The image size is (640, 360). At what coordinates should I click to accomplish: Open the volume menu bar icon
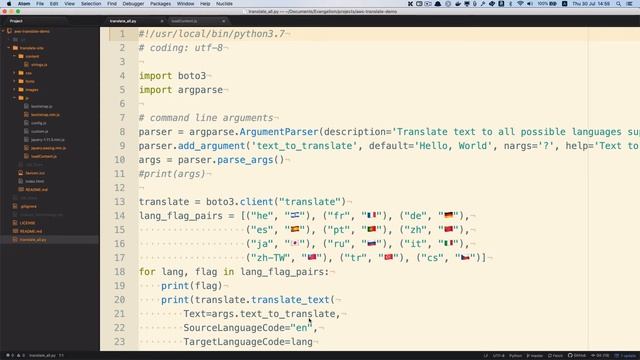click(530, 4)
